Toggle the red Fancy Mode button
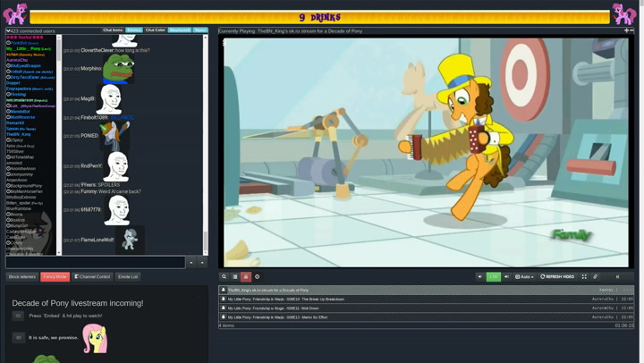Screen dimensions: 644x363 click(55, 277)
